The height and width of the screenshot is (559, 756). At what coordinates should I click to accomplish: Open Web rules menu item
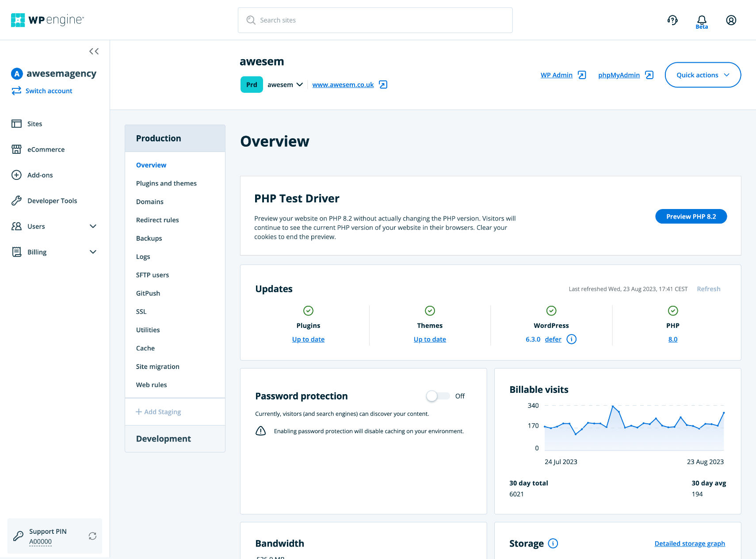[x=152, y=385]
